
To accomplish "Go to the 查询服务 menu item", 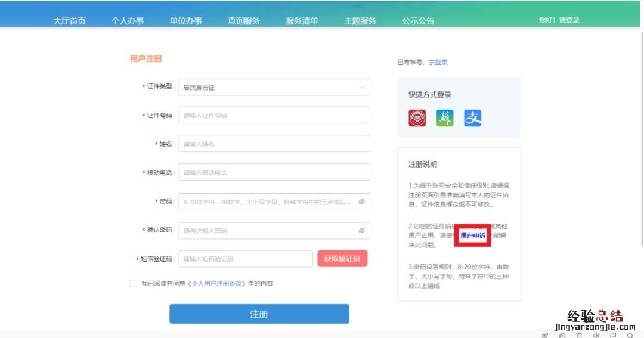I will click(244, 21).
